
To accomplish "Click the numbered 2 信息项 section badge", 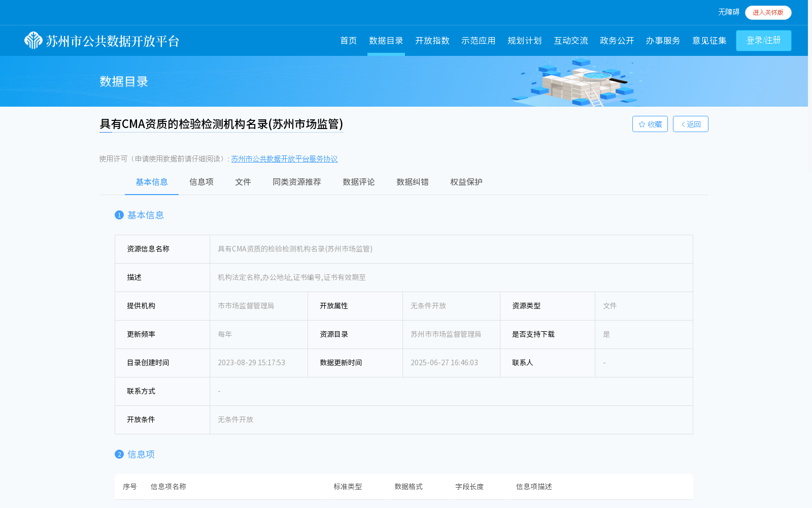I will 119,454.
